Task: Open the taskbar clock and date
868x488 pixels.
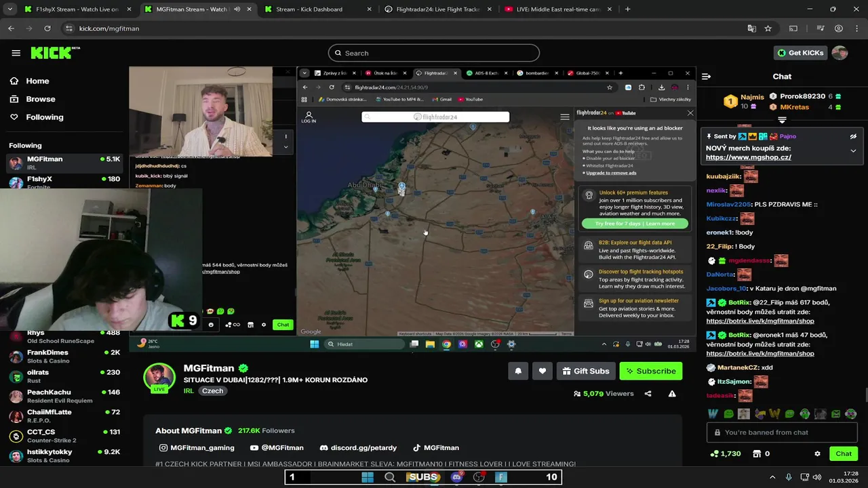Action: [x=844, y=477]
